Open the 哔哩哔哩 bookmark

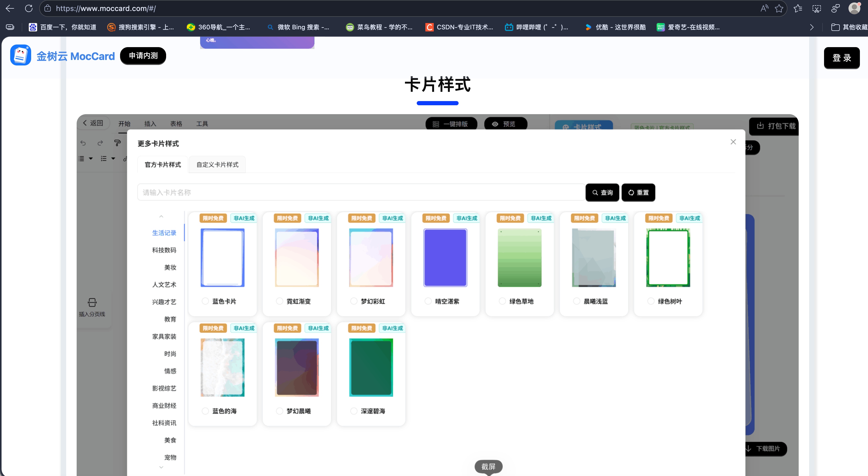click(537, 27)
